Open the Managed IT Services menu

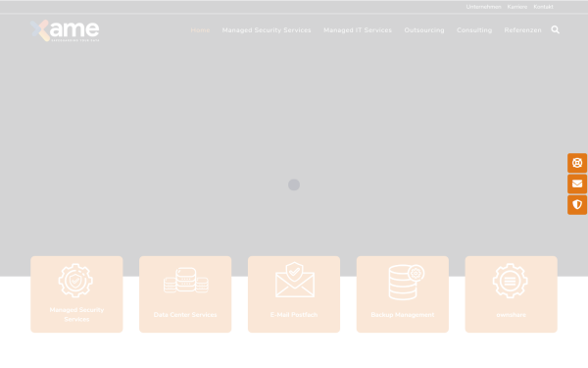tap(358, 30)
